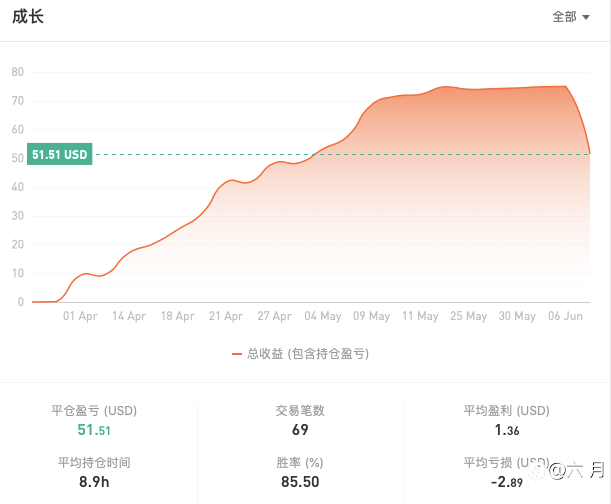Click the 交易笔数 count of 69
Viewport: 611px width, 504px height.
coord(300,430)
